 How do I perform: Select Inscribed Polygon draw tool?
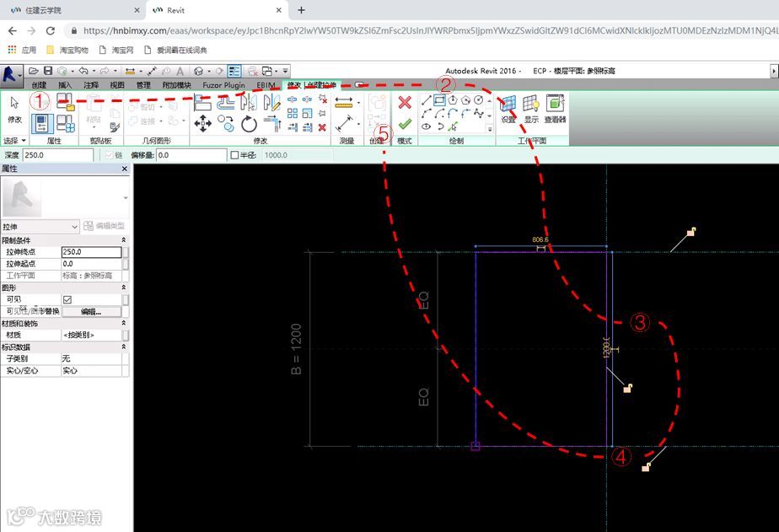coord(453,100)
